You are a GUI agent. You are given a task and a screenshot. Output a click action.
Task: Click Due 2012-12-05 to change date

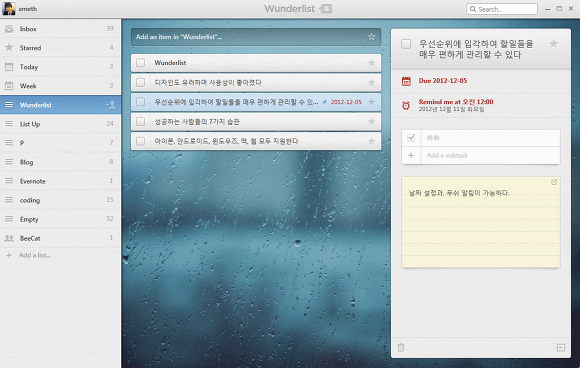pyautogui.click(x=443, y=81)
